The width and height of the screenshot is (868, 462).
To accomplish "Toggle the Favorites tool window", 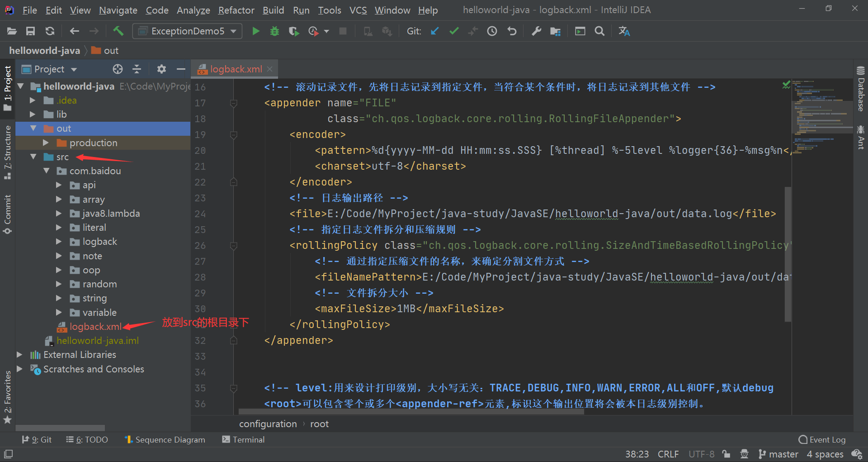I will [x=7, y=397].
